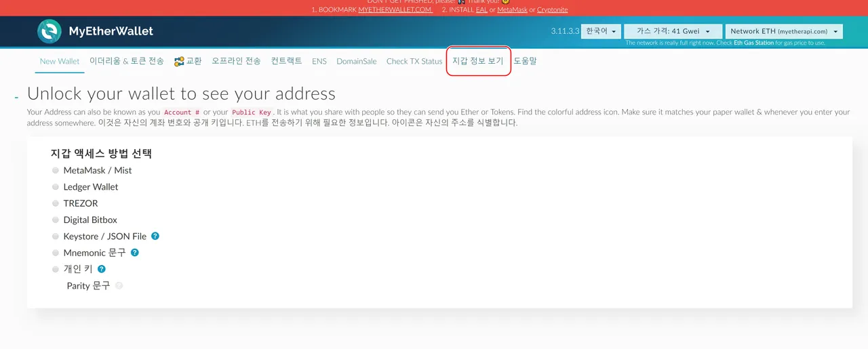Go to the 교환 tab
This screenshot has width=868, height=349.
[x=188, y=61]
